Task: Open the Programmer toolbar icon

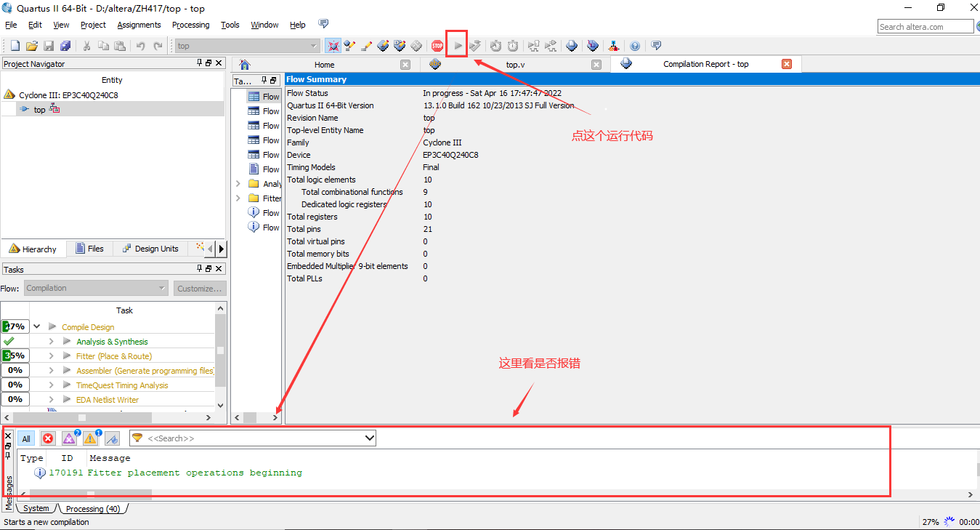Action: pos(593,46)
